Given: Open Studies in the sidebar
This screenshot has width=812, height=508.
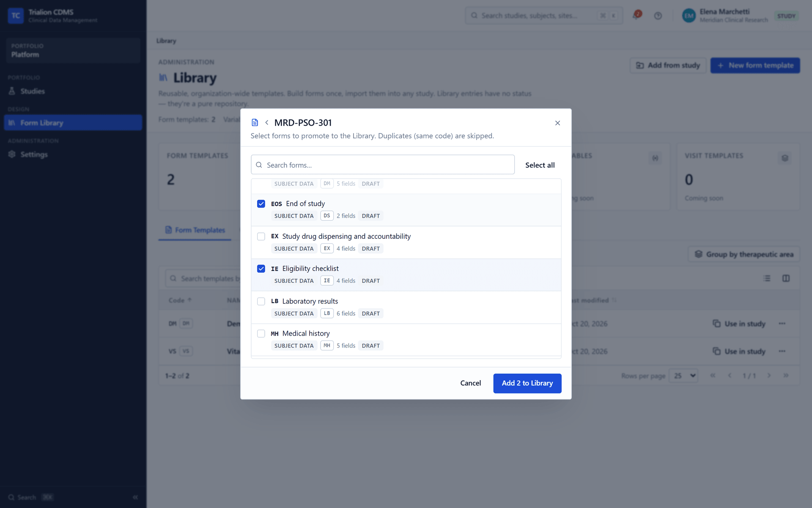Looking at the screenshot, I should [x=73, y=91].
